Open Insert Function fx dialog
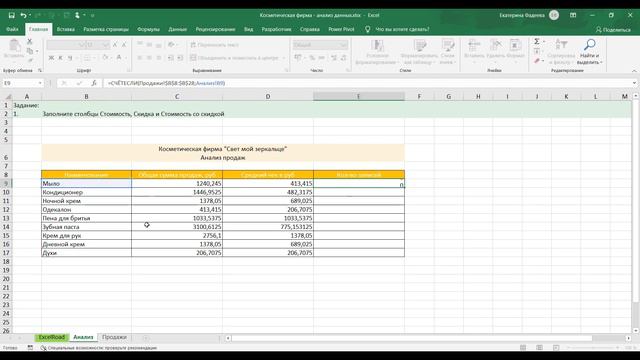Image resolution: width=640 pixels, height=360 pixels. point(94,83)
